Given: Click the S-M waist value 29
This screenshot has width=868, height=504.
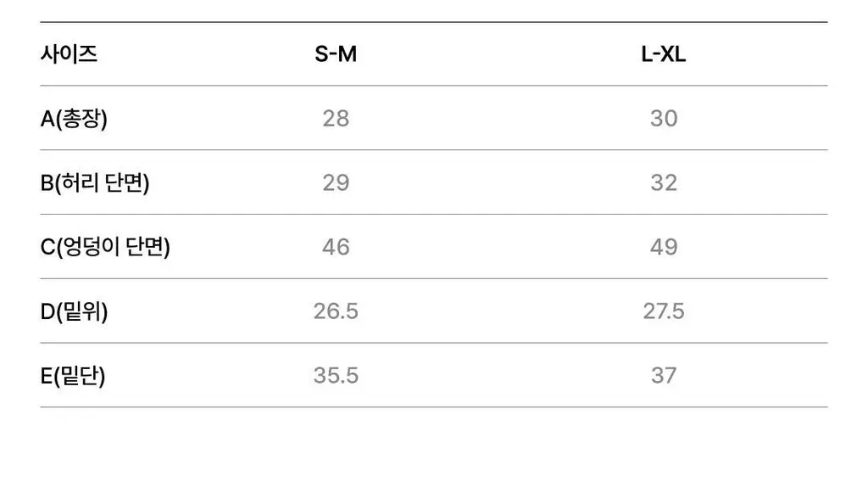Looking at the screenshot, I should tap(336, 182).
